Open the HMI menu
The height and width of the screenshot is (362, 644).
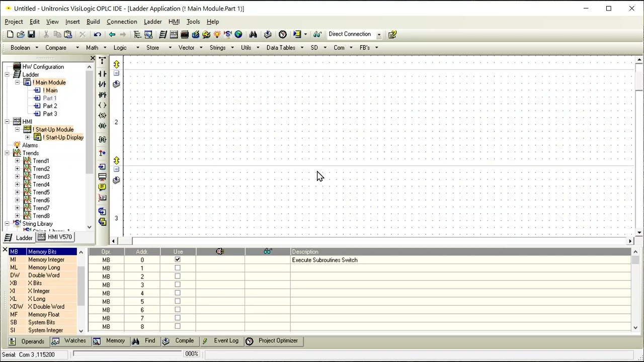click(x=174, y=22)
